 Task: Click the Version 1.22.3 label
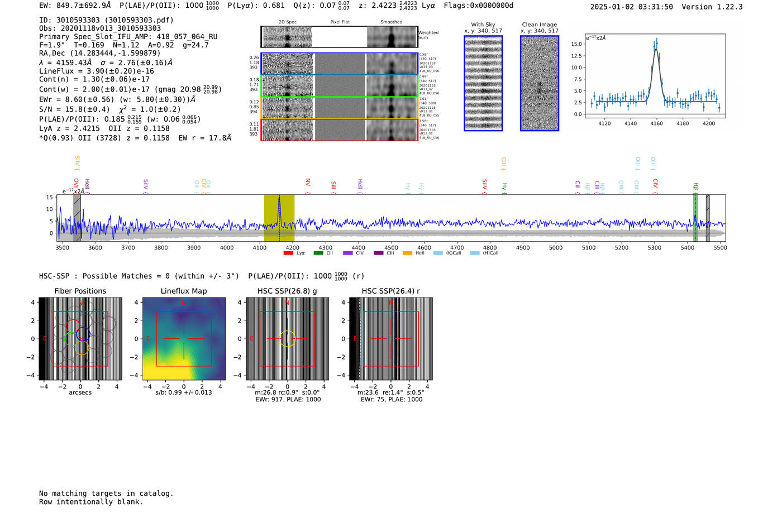(x=712, y=7)
